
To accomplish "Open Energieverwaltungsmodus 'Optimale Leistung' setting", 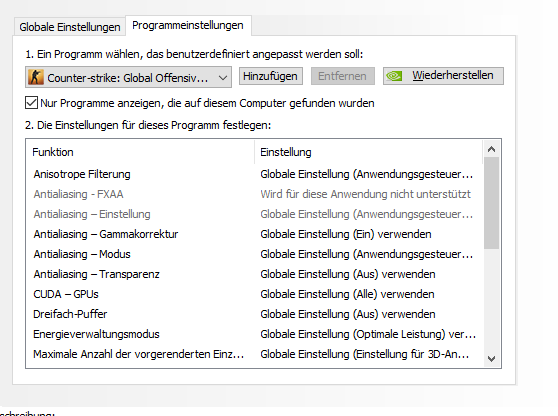I will pos(368,334).
